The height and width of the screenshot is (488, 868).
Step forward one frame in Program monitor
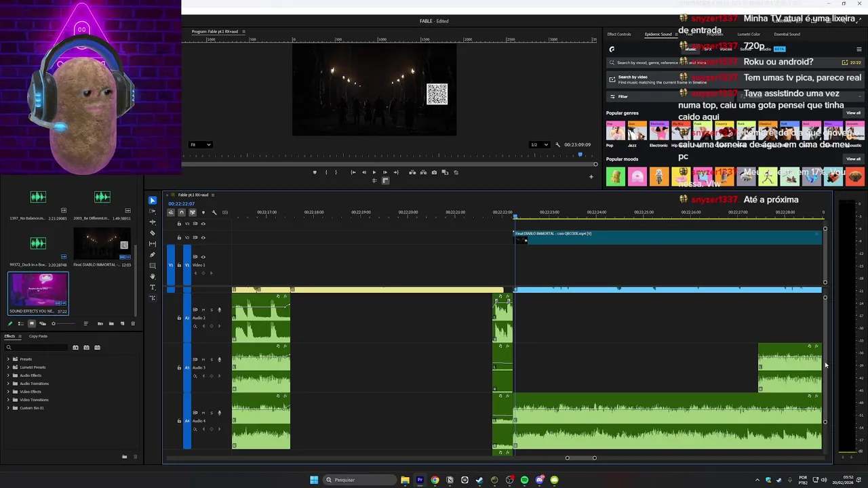point(384,172)
